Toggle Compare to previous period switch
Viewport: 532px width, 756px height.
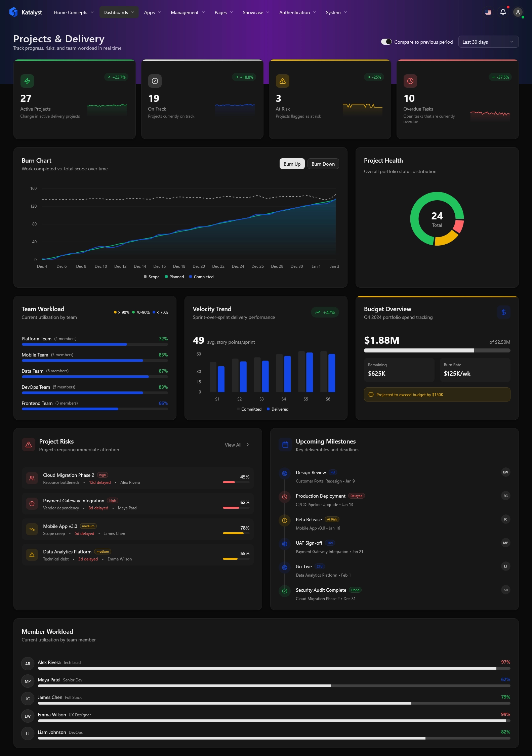[x=386, y=42]
